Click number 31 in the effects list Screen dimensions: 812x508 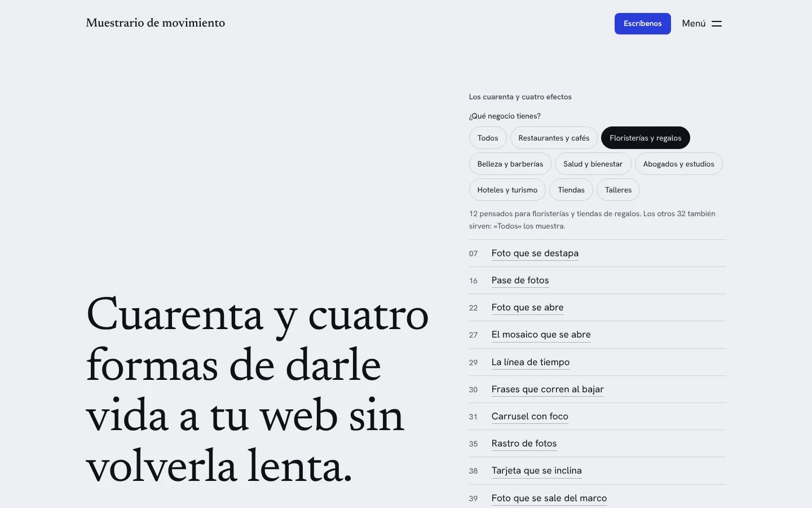click(473, 417)
